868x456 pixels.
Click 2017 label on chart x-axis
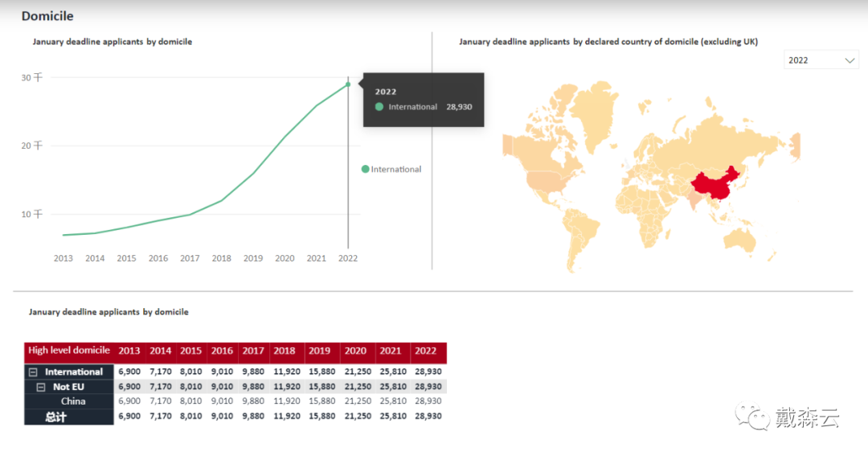click(190, 258)
